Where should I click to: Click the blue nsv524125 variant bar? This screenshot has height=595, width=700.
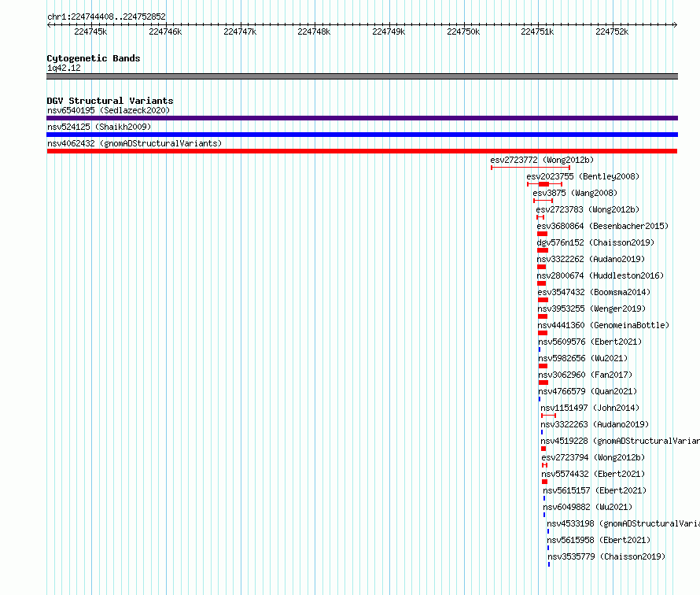[362, 135]
